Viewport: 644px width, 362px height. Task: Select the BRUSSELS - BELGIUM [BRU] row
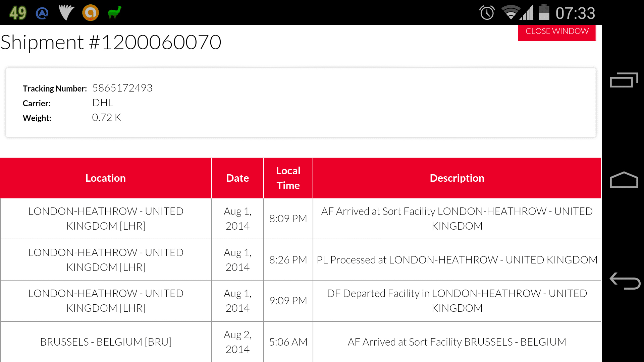(x=301, y=342)
